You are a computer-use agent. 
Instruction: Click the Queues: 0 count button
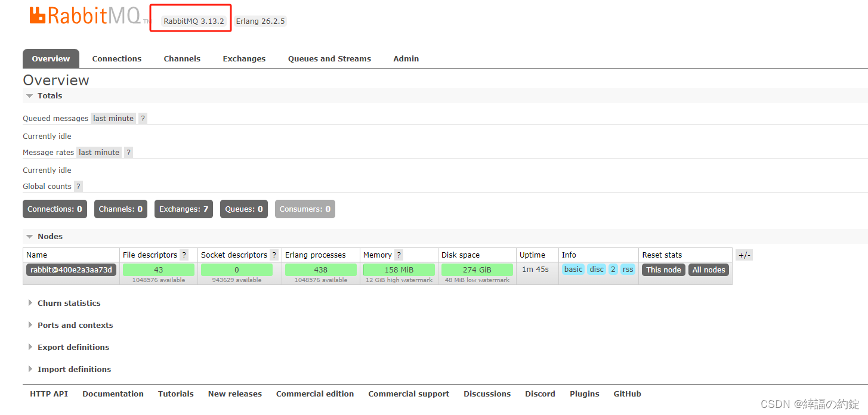pyautogui.click(x=244, y=209)
